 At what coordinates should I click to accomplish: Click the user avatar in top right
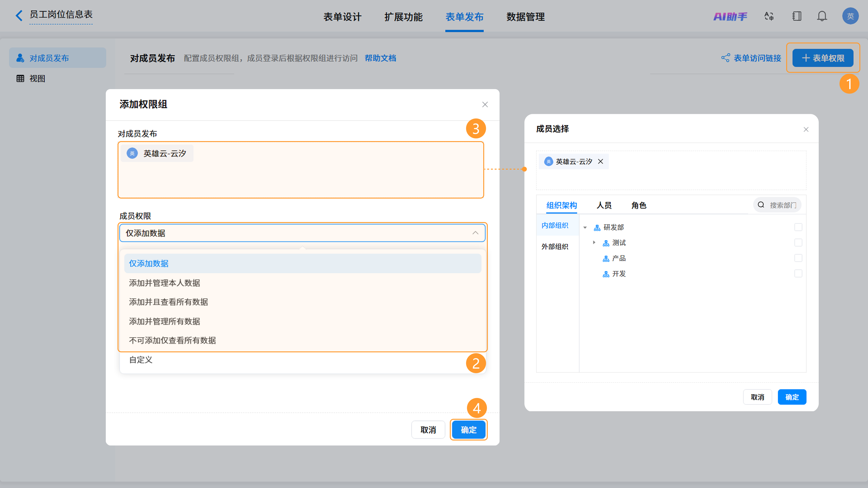tap(850, 16)
